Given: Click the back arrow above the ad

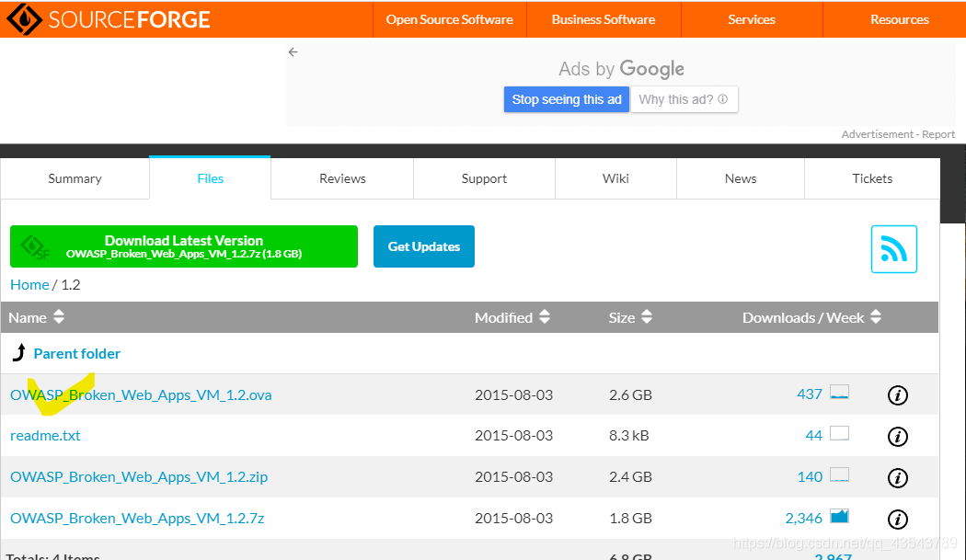Looking at the screenshot, I should pyautogui.click(x=293, y=51).
